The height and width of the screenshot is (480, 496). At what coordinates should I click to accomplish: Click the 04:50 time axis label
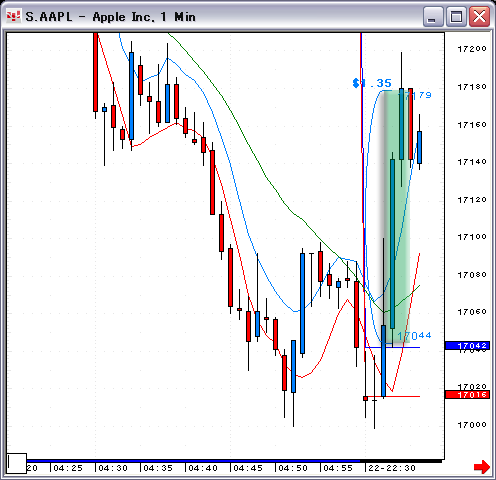click(293, 468)
